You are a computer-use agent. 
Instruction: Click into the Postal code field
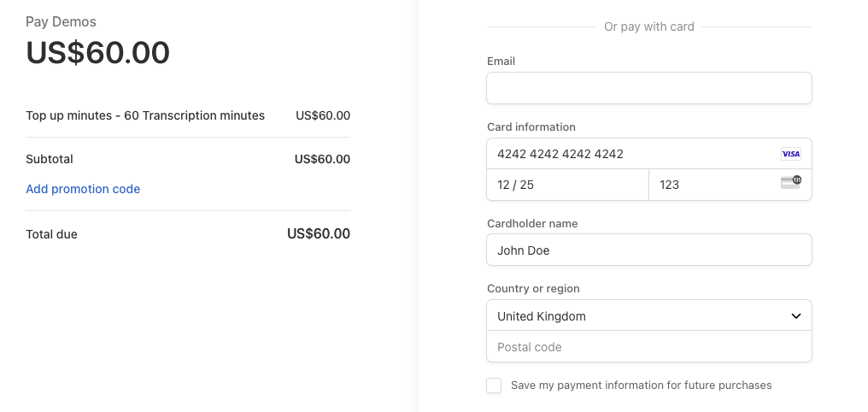coord(648,347)
